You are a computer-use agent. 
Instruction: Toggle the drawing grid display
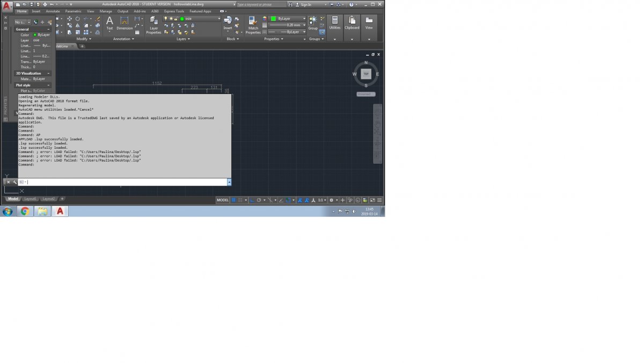pyautogui.click(x=234, y=200)
